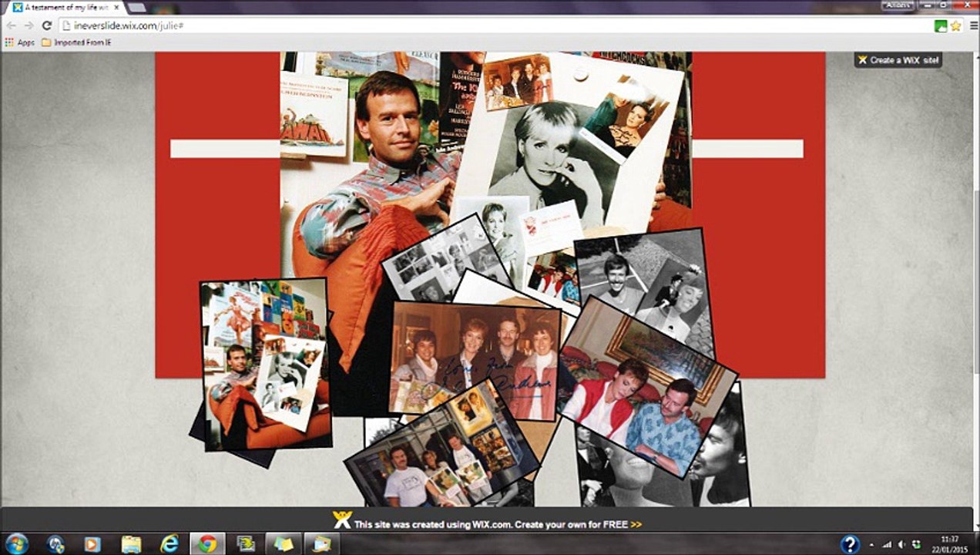Select the 'A testament of my life' tab
The width and height of the screenshot is (980, 555).
pos(65,7)
